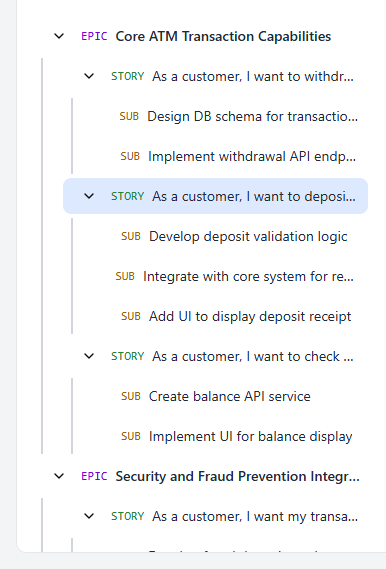Collapse the check balance story chevron
The image size is (386, 569).
pos(89,356)
